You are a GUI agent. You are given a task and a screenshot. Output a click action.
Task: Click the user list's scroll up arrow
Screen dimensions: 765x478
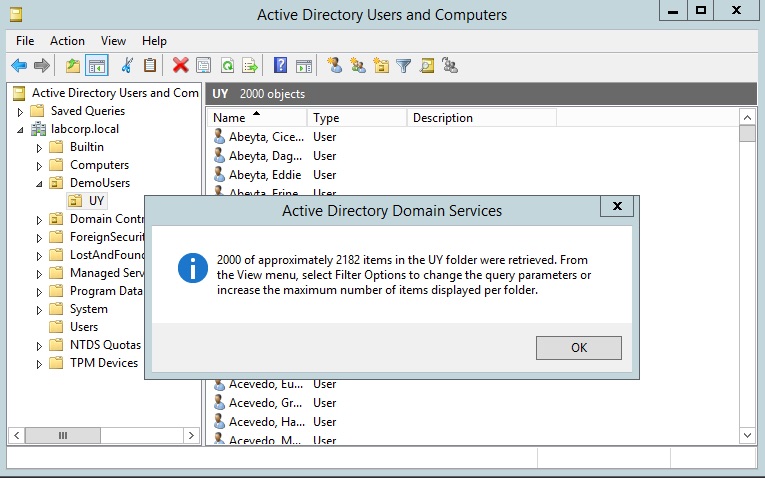[x=747, y=117]
